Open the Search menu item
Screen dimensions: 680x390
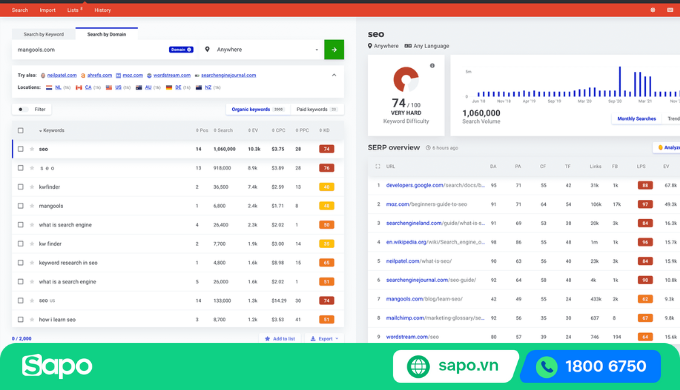click(20, 10)
